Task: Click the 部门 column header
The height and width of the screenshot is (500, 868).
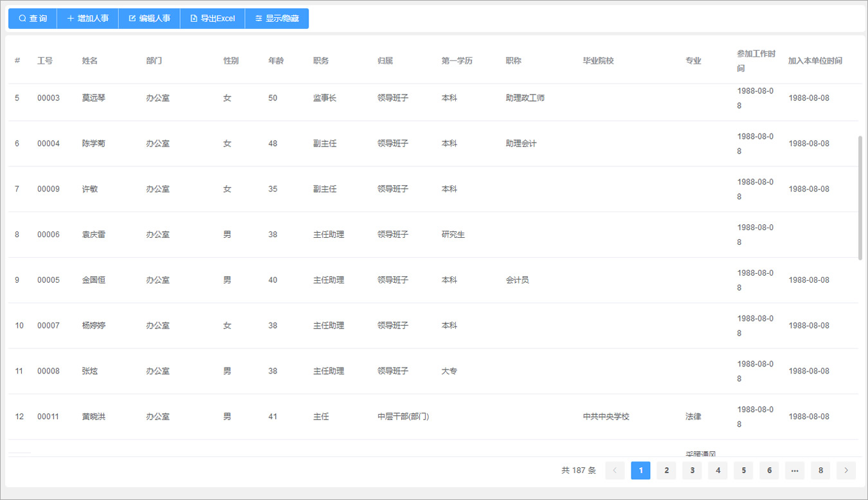Action: [x=154, y=60]
